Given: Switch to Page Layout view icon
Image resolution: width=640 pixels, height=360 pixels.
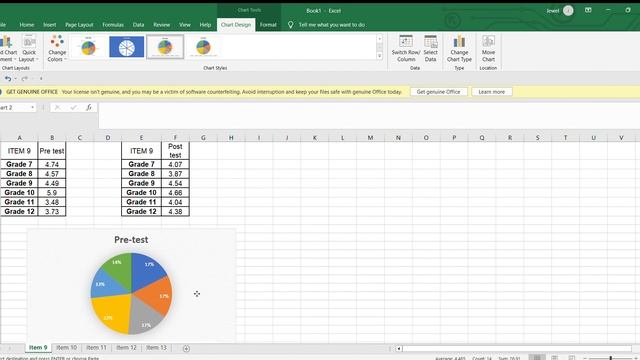Looking at the screenshot, I should tap(554, 358).
